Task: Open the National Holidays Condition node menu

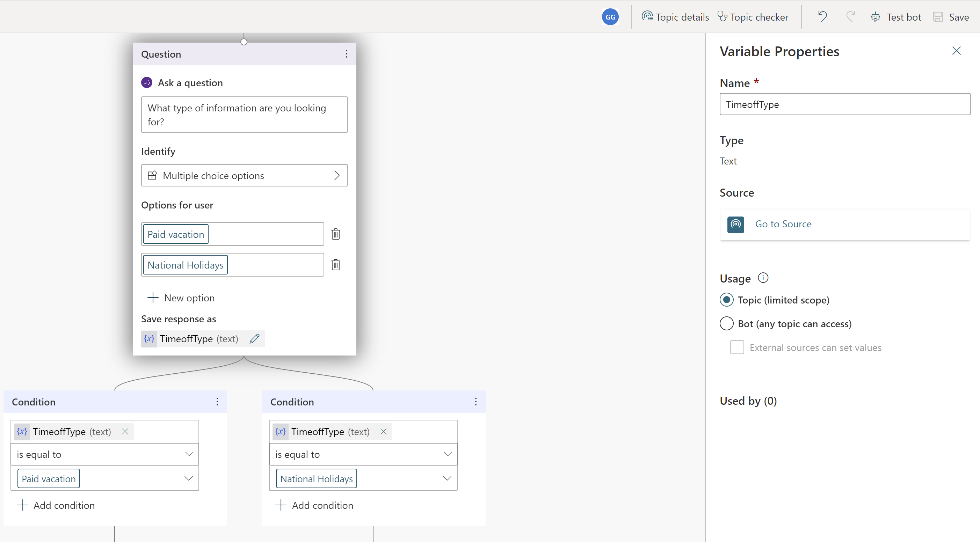Action: (x=476, y=402)
